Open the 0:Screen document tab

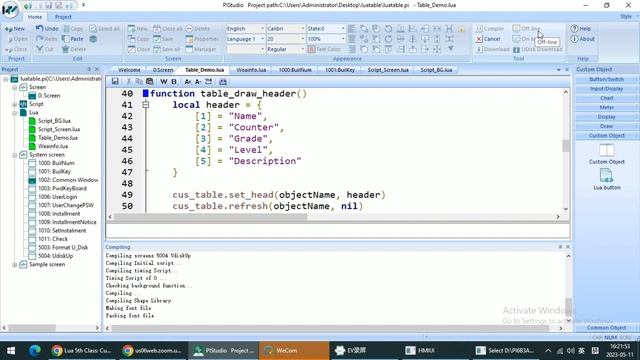pos(163,70)
